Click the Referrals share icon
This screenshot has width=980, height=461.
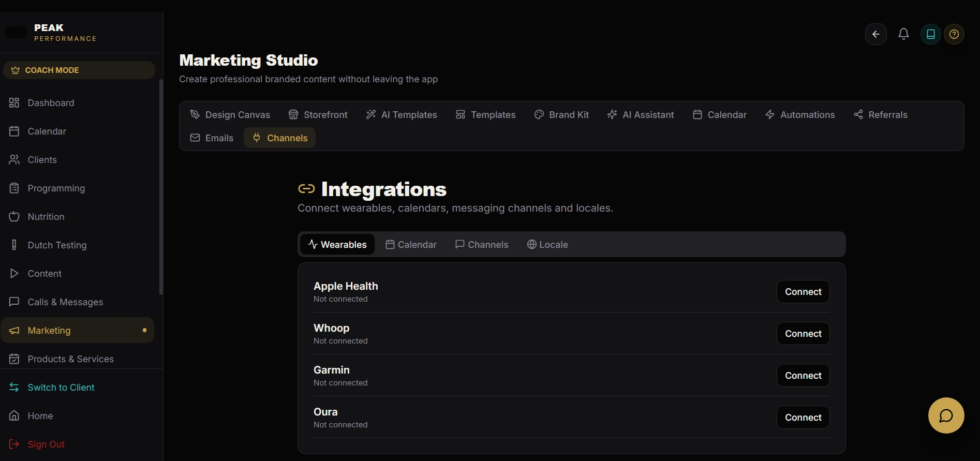858,114
